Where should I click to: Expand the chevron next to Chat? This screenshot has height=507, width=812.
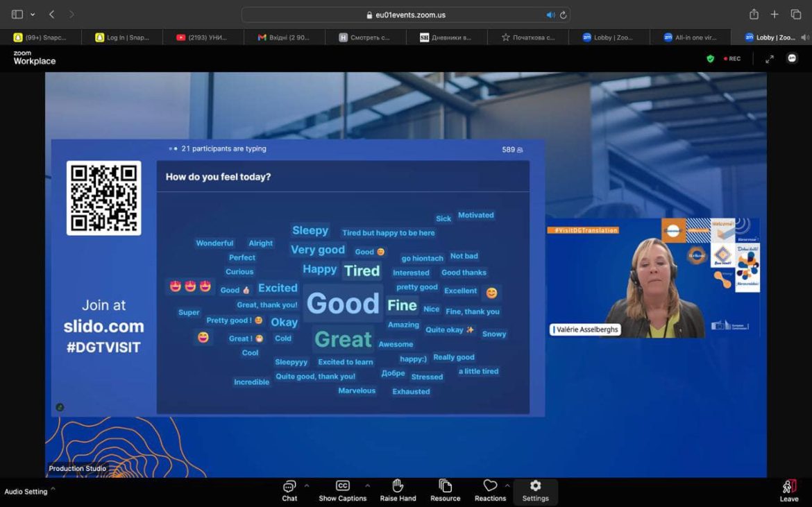coord(307,485)
